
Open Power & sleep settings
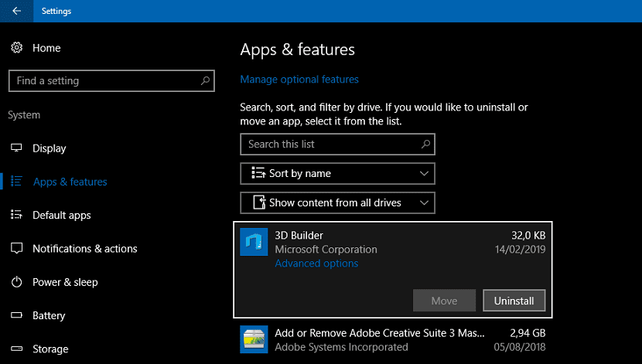click(x=65, y=282)
